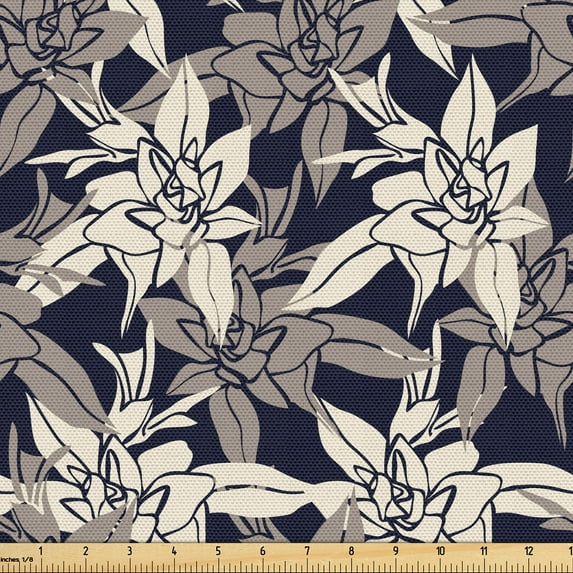Click the number 5 on the ruler
573x573 pixels.
coord(218,551)
